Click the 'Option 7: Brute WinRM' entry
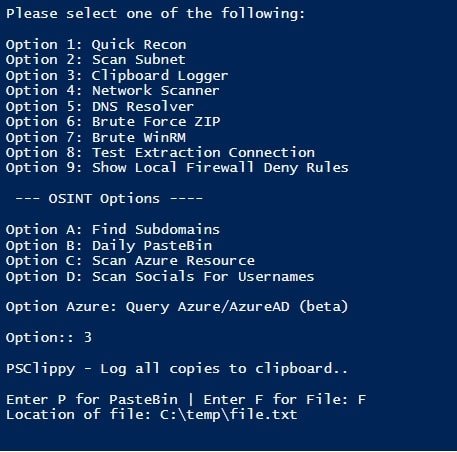 click(x=96, y=138)
